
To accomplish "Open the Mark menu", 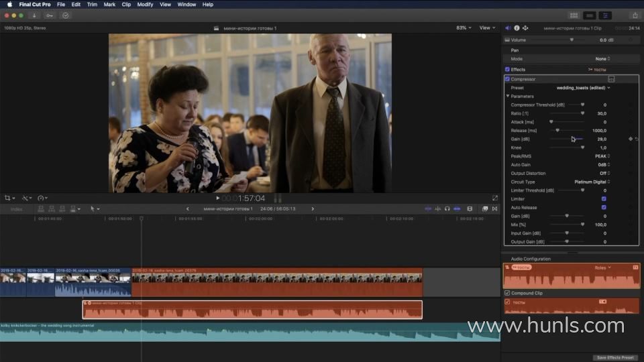I will (109, 5).
